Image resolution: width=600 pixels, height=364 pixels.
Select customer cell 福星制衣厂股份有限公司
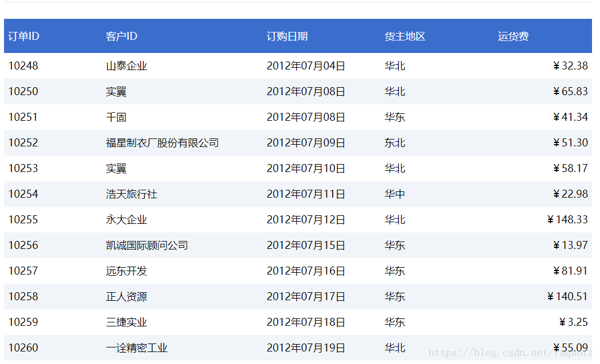[162, 142]
